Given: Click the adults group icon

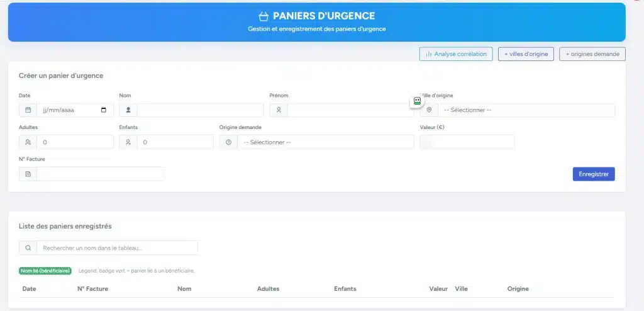Looking at the screenshot, I should click(28, 142).
